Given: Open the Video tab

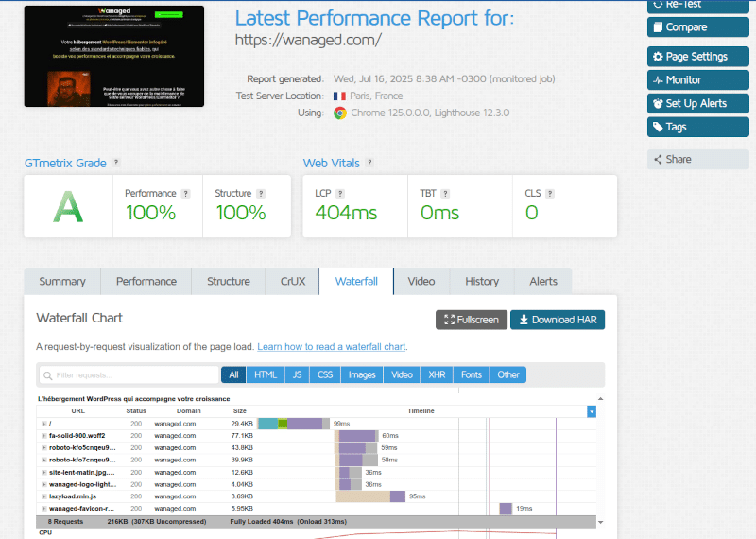Looking at the screenshot, I should pos(421,282).
